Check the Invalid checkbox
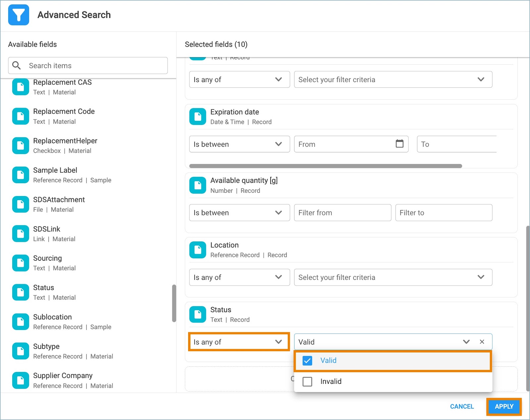Screen dimensions: 530x420 307,382
